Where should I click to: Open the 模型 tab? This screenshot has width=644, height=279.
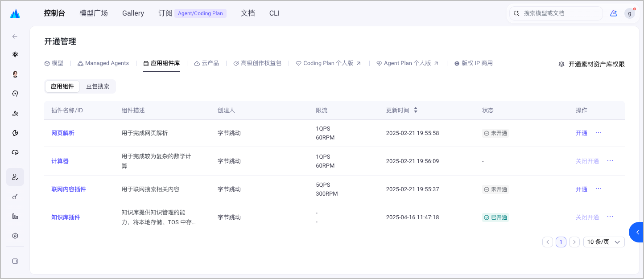[x=54, y=63]
